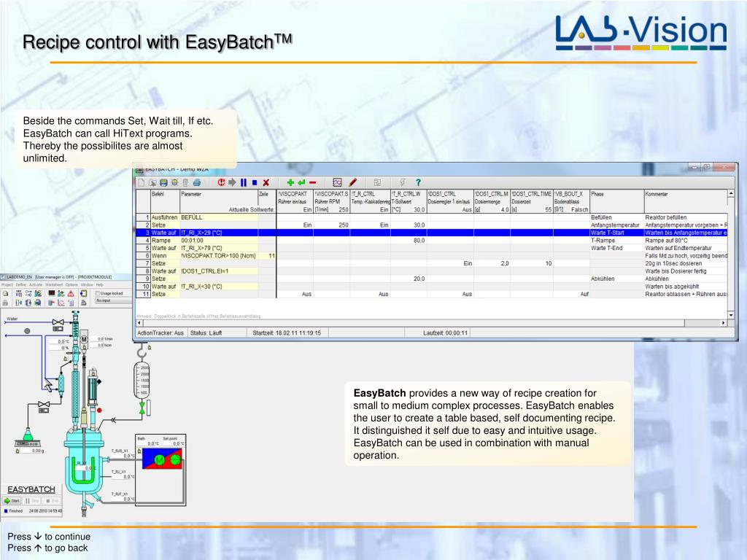Stop the recipe with blue square icon
Image resolution: width=747 pixels, height=560 pixels.
point(255,182)
